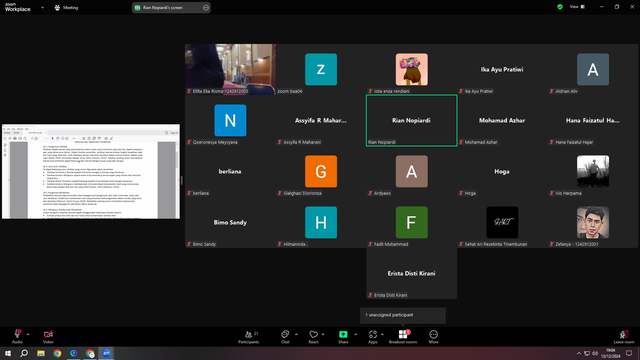Viewport: 640px width, 360px height.
Task: Select the zoom baa04 participant tile
Action: tap(321, 69)
